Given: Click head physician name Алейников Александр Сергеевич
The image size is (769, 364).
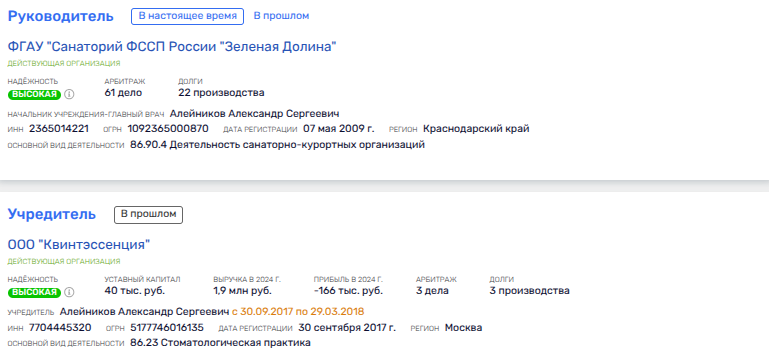Looking at the screenshot, I should (x=255, y=114).
